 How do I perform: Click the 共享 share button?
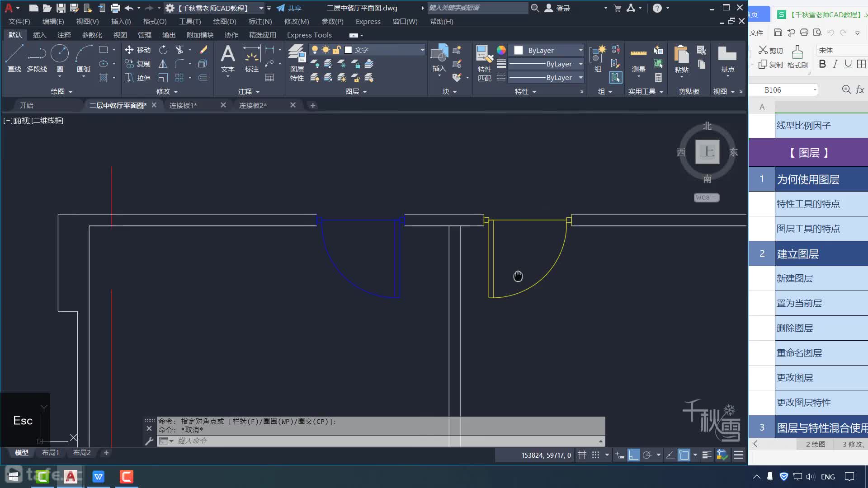(289, 8)
